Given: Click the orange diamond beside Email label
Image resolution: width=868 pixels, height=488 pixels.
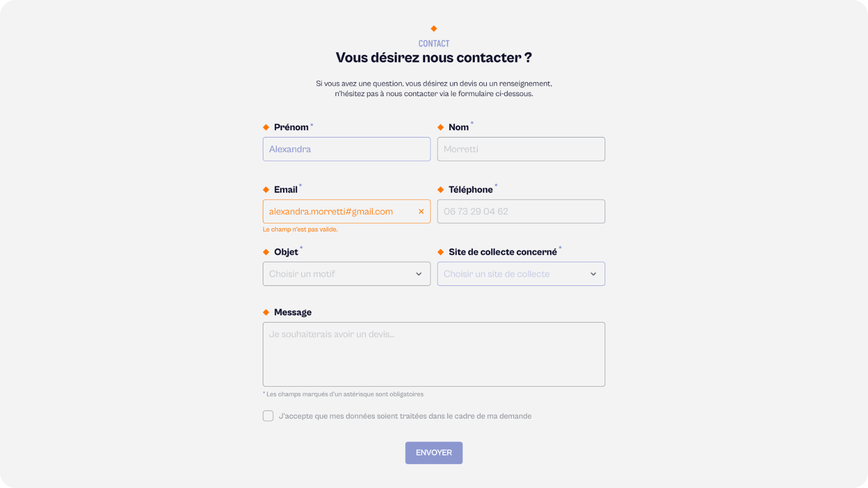Looking at the screenshot, I should 266,190.
